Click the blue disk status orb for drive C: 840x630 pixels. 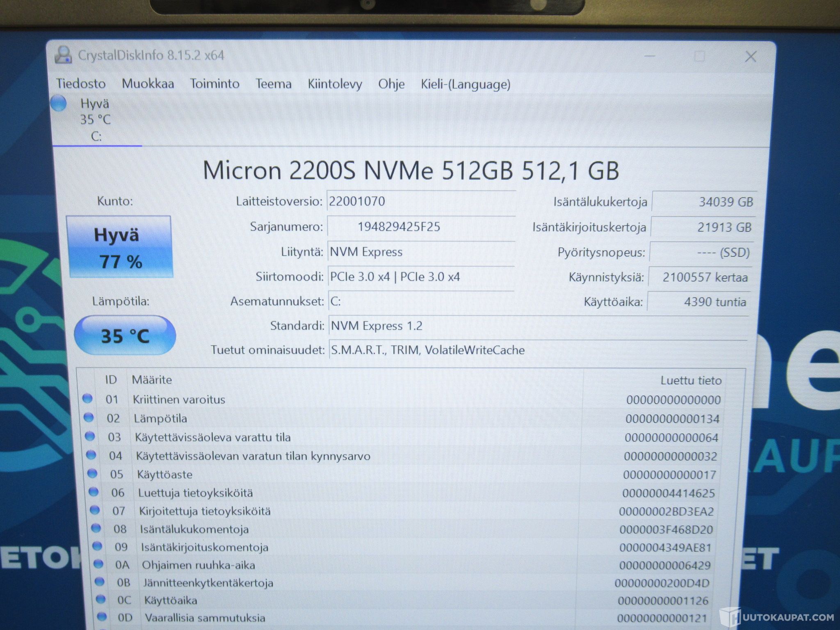coord(59,103)
